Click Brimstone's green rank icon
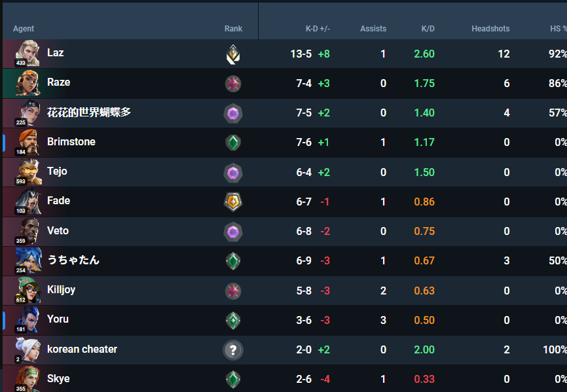567x392 pixels. 232,142
